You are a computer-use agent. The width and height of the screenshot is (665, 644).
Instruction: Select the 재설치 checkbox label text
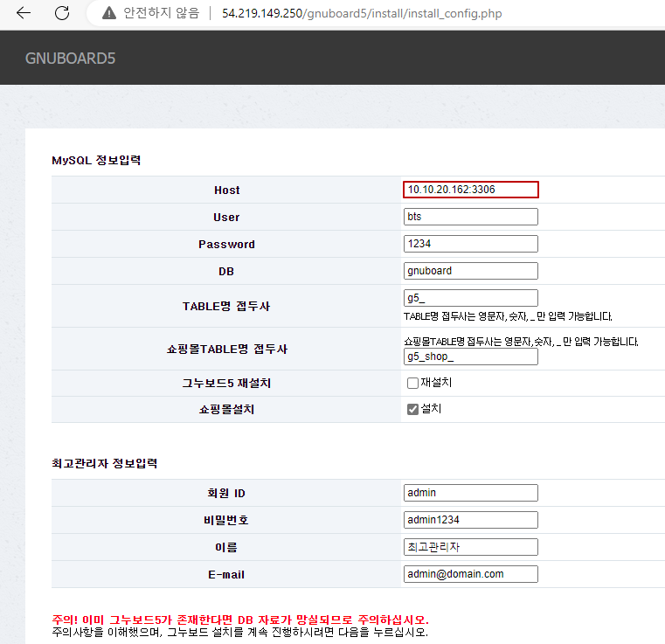click(436, 383)
